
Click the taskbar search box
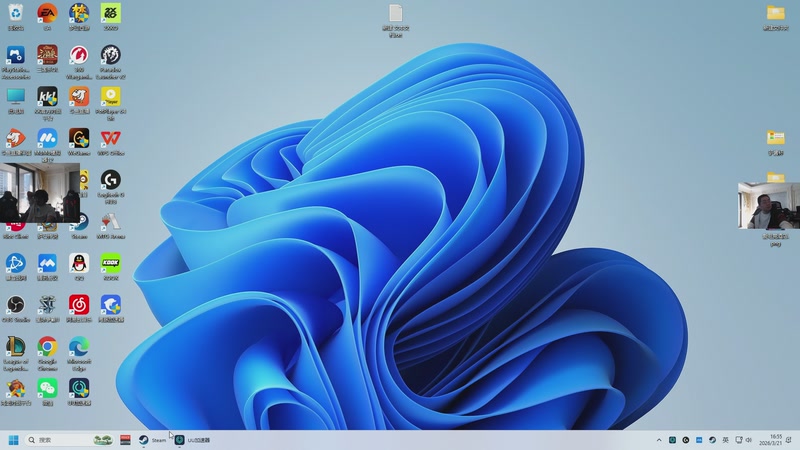[x=70, y=440]
